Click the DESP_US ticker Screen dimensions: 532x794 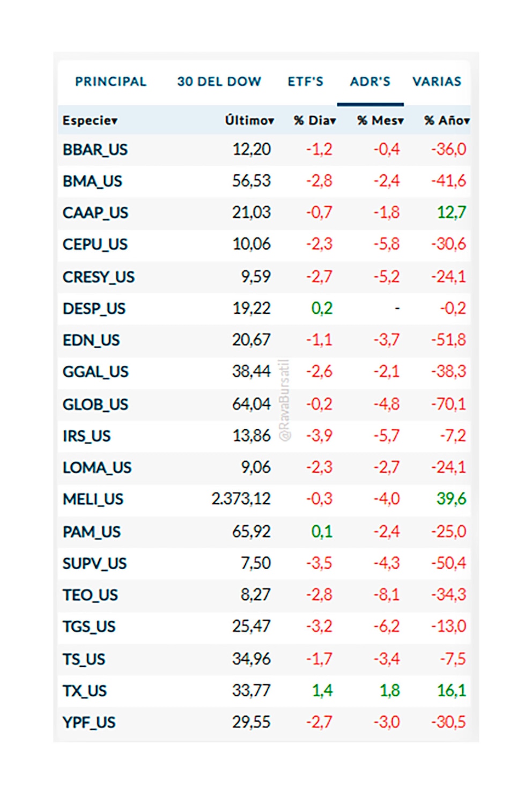94,308
